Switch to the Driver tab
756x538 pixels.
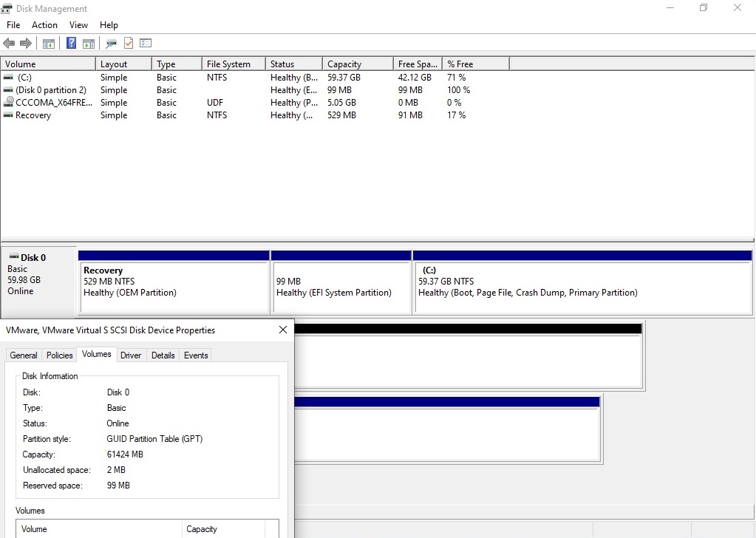click(131, 355)
